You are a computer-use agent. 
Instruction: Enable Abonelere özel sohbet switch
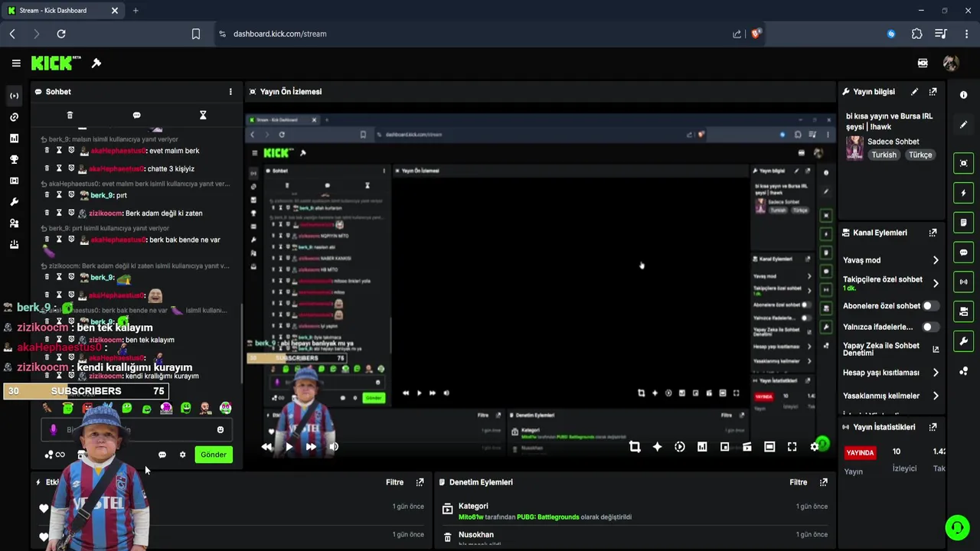click(x=930, y=306)
